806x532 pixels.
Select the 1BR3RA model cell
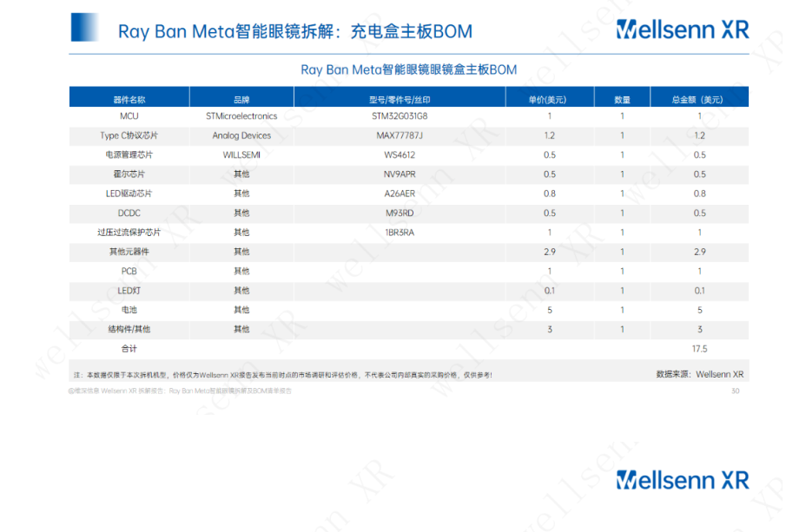[x=400, y=232]
